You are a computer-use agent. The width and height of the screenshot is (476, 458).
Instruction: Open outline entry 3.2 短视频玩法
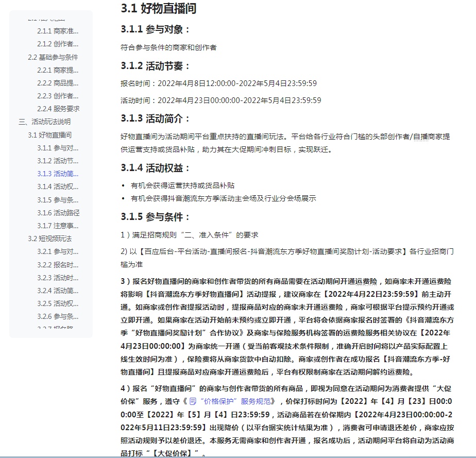[x=50, y=239]
